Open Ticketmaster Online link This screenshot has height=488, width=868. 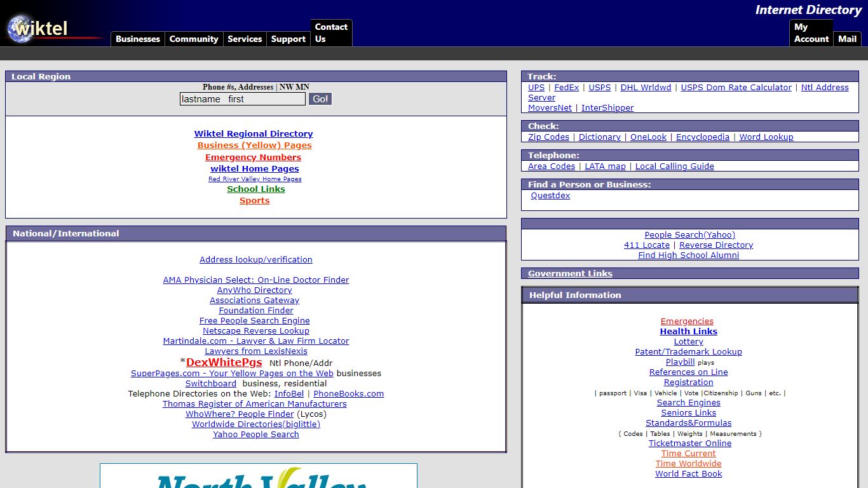coord(690,444)
